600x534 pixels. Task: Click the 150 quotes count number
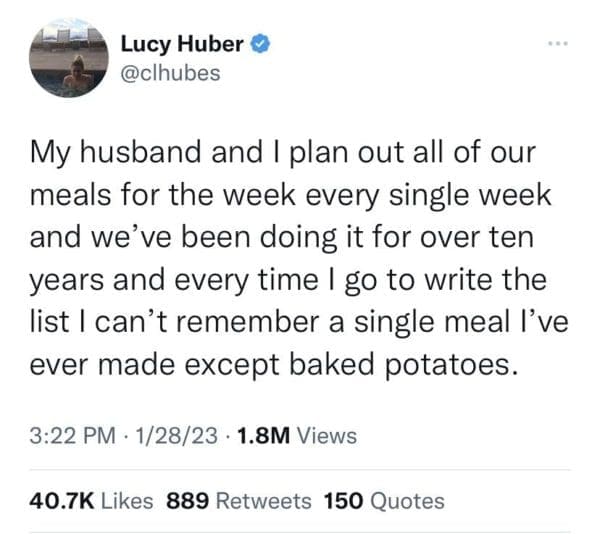pyautogui.click(x=344, y=501)
